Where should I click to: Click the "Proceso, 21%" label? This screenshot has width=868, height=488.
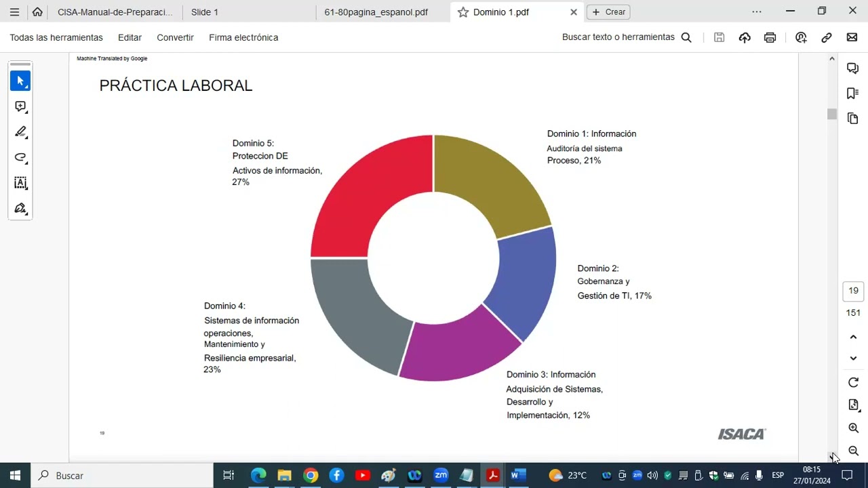[x=574, y=161]
